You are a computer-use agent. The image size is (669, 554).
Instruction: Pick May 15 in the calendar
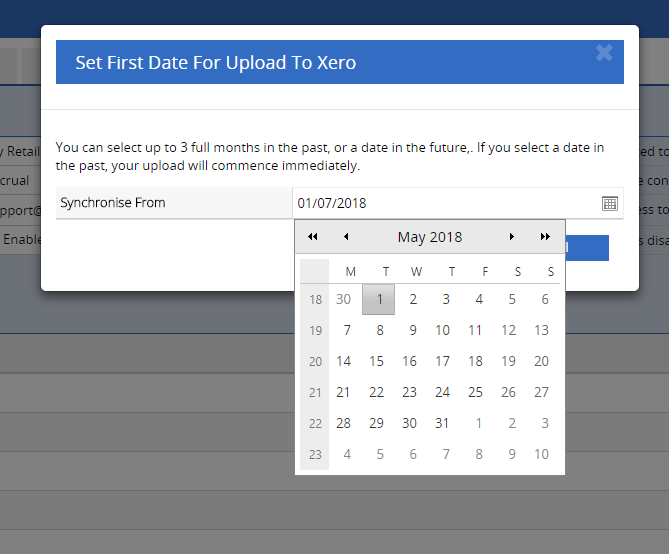378,362
